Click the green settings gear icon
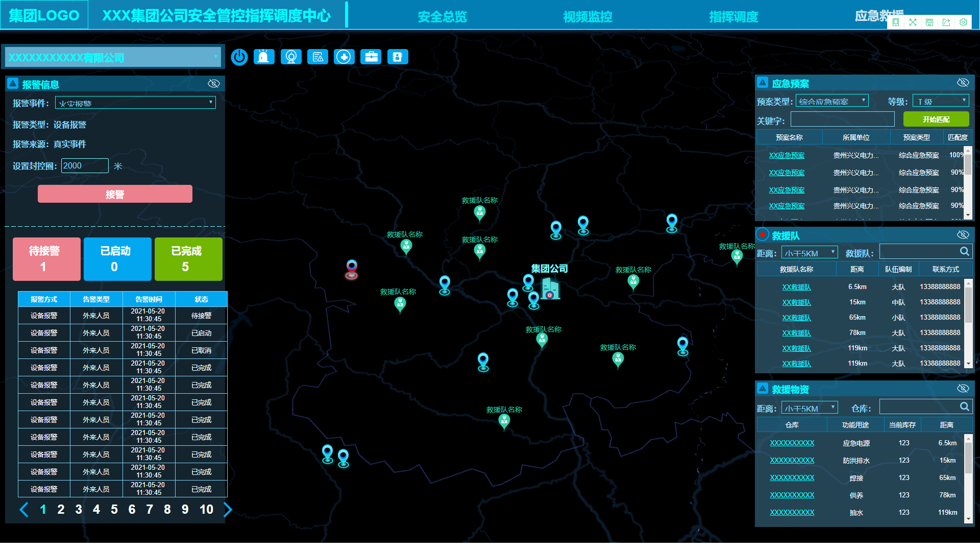Viewport: 980px width, 551px height. click(x=963, y=22)
